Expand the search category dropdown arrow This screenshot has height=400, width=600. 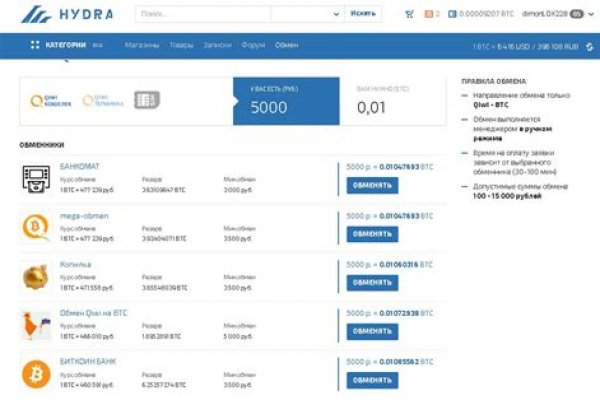pyautogui.click(x=334, y=14)
